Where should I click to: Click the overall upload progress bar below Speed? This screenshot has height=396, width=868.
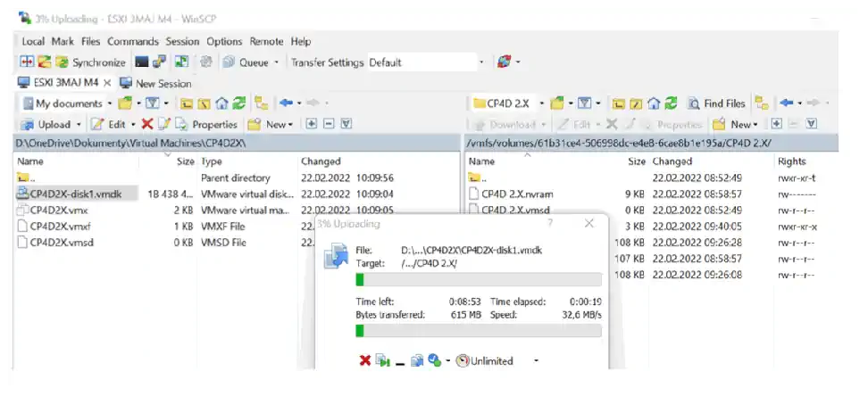[x=479, y=331]
